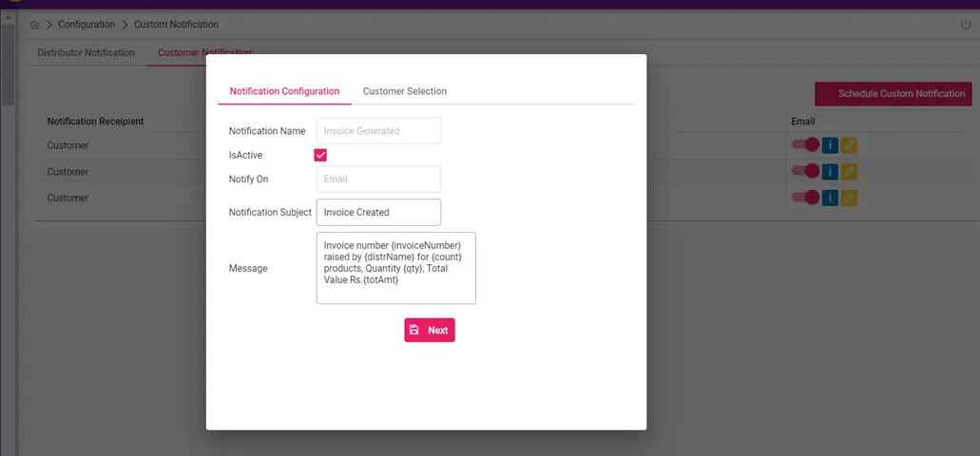The height and width of the screenshot is (456, 980).
Task: Open info icon in second Customer row
Action: (830, 171)
